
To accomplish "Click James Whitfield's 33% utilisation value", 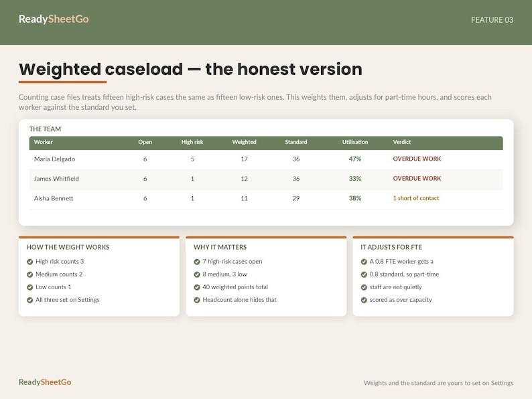I will tap(355, 179).
